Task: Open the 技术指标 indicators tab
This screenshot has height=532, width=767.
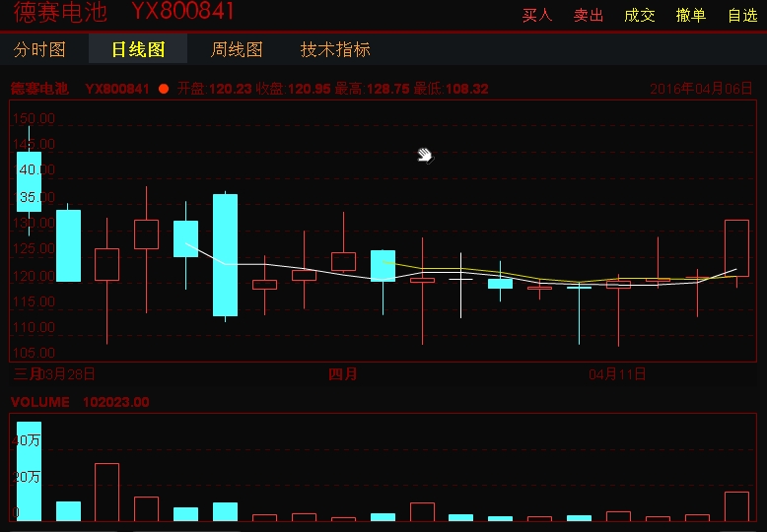Action: point(335,49)
